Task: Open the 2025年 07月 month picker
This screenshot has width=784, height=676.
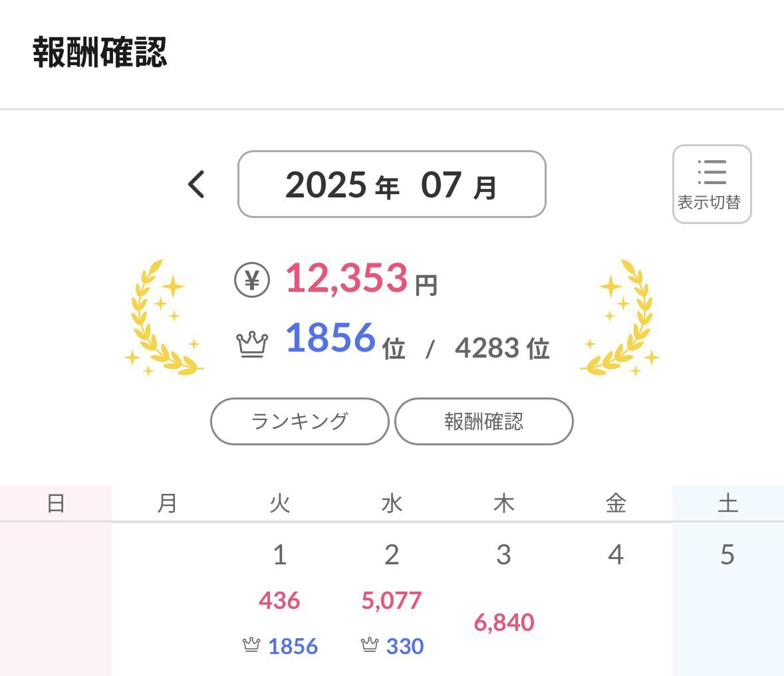Action: pyautogui.click(x=392, y=184)
